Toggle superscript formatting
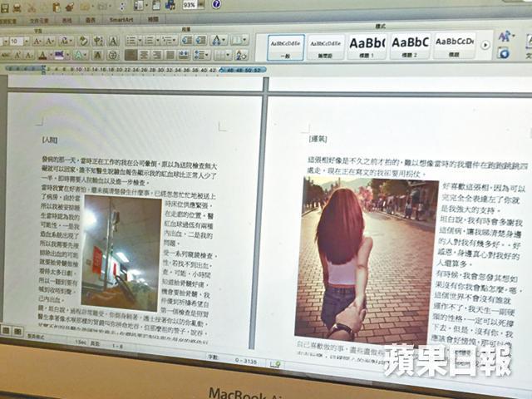 (17, 55)
